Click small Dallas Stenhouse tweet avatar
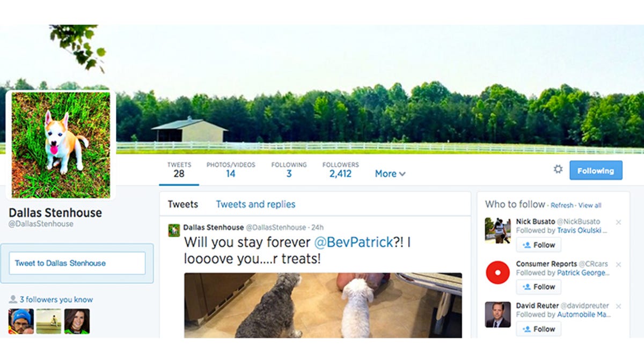 pyautogui.click(x=174, y=230)
